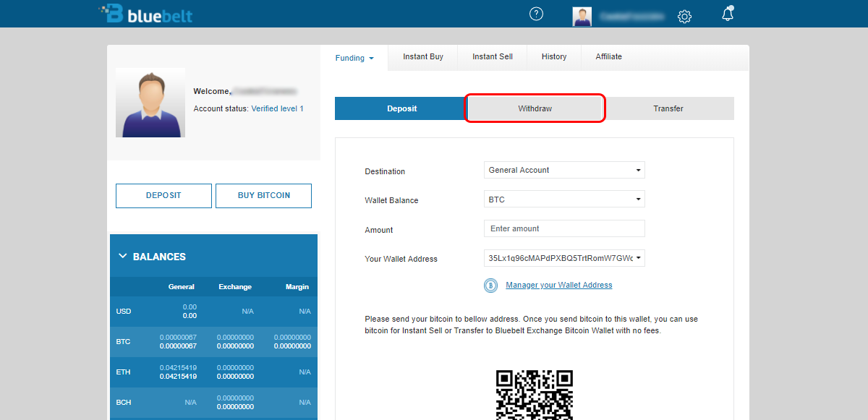Click the BCH row label in balances

(124, 403)
